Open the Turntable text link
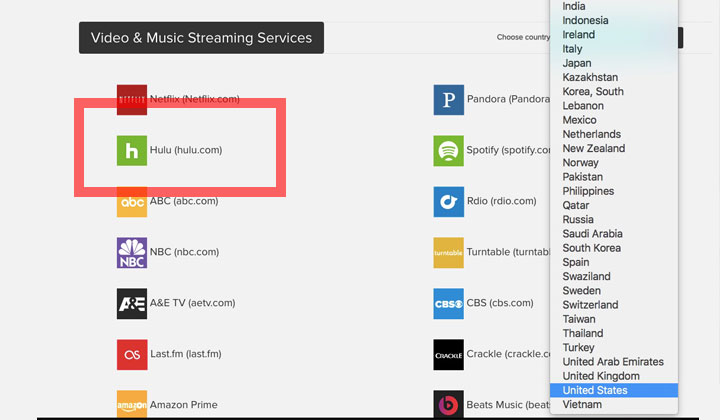 click(x=508, y=252)
